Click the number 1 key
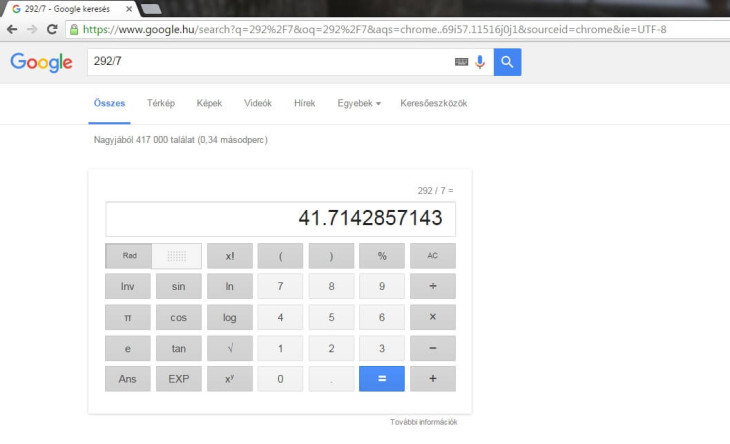 point(280,348)
